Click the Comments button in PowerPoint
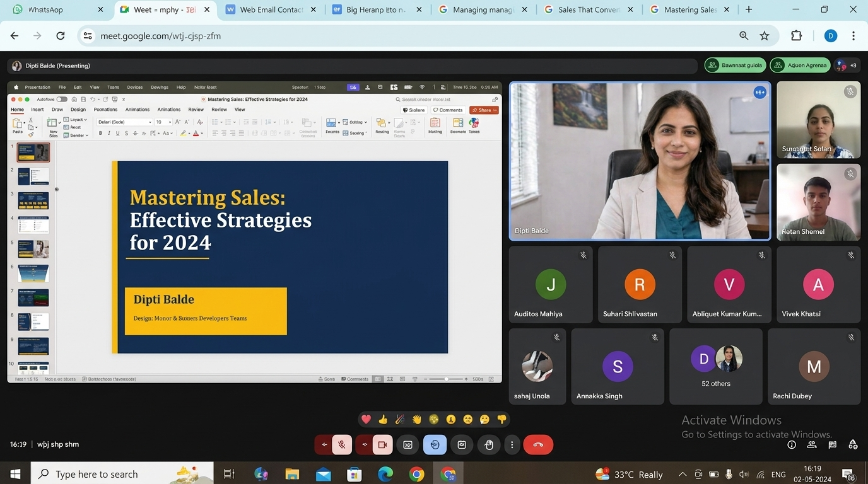This screenshot has height=484, width=868. click(x=448, y=110)
